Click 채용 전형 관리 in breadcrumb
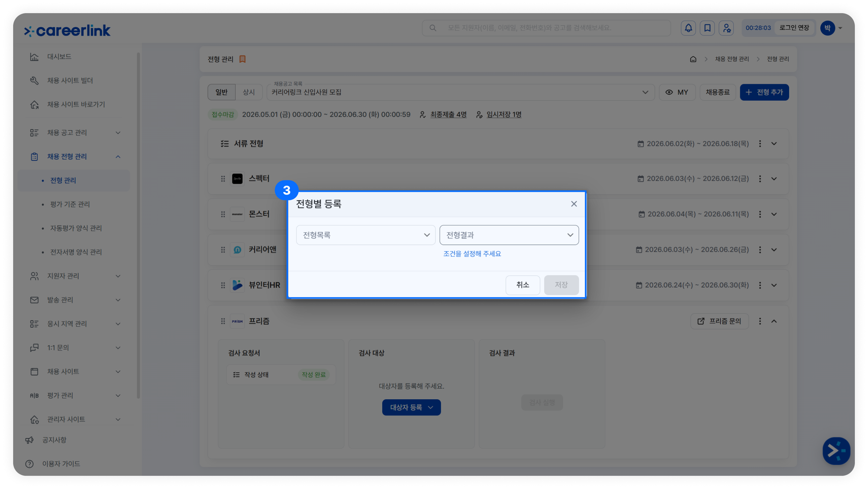 coord(732,59)
